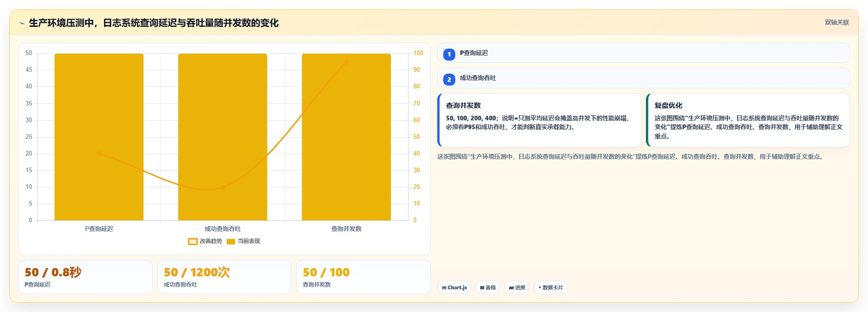Click the square icon inside 表格 chip

[x=482, y=288]
